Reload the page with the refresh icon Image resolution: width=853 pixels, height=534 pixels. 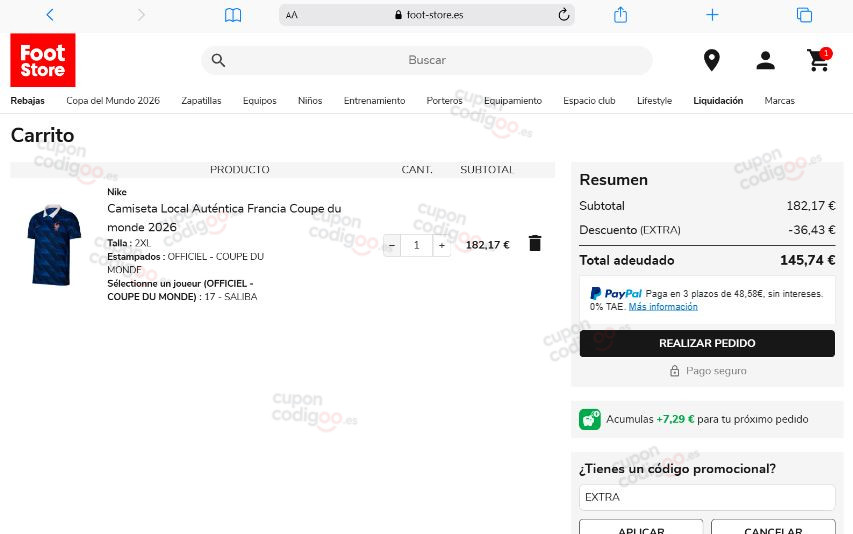pyautogui.click(x=564, y=15)
